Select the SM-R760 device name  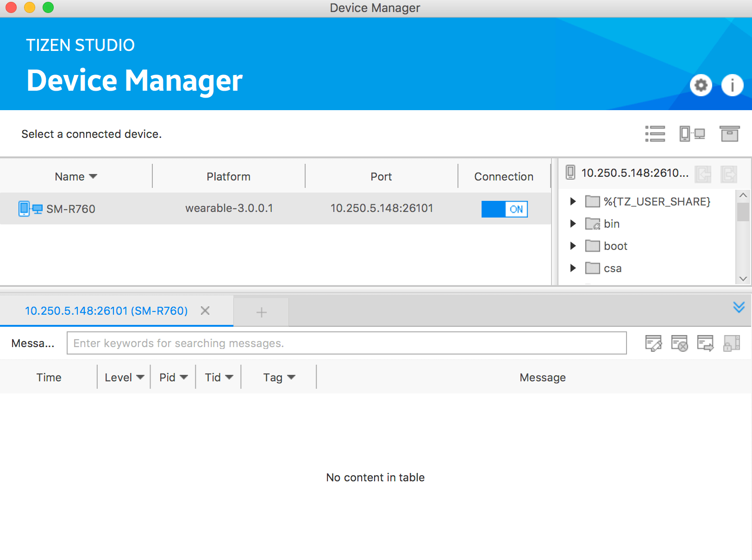point(71,209)
